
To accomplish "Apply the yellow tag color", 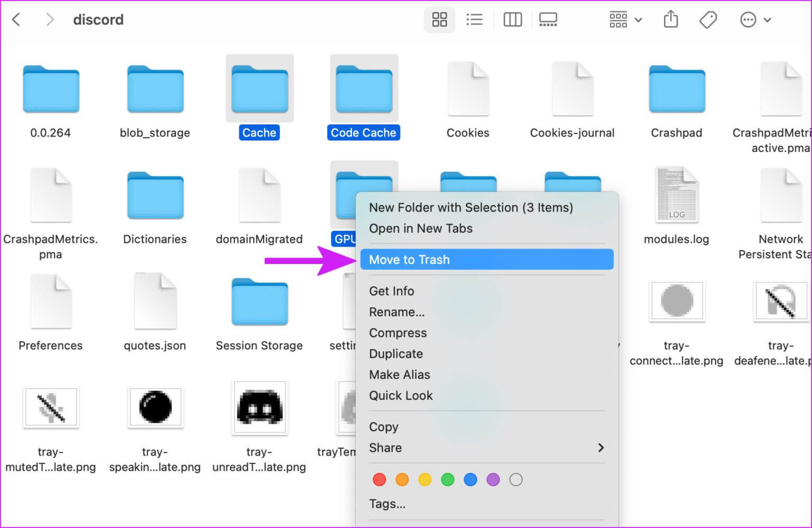I will click(425, 480).
